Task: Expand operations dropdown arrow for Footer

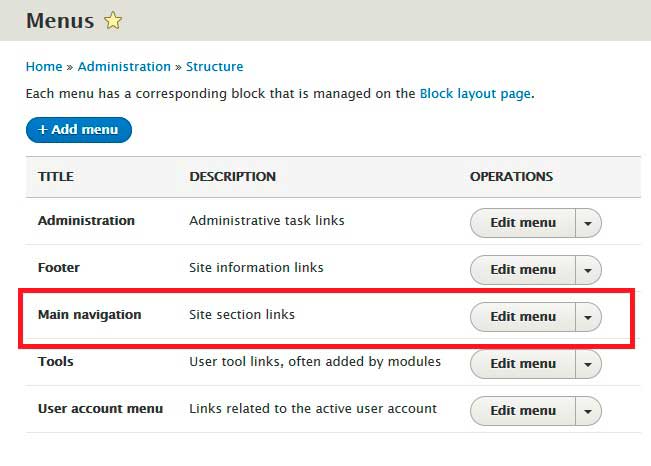Action: 588,270
